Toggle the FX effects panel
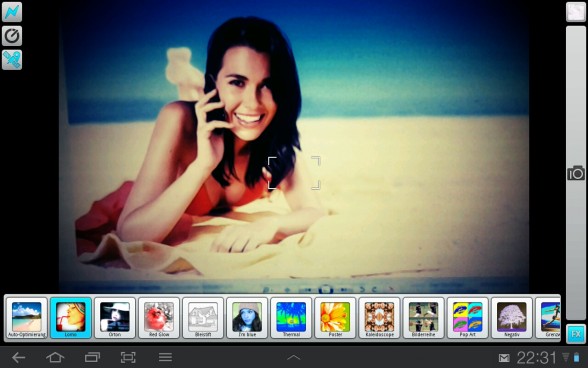This screenshot has height=368, width=588. click(x=576, y=334)
